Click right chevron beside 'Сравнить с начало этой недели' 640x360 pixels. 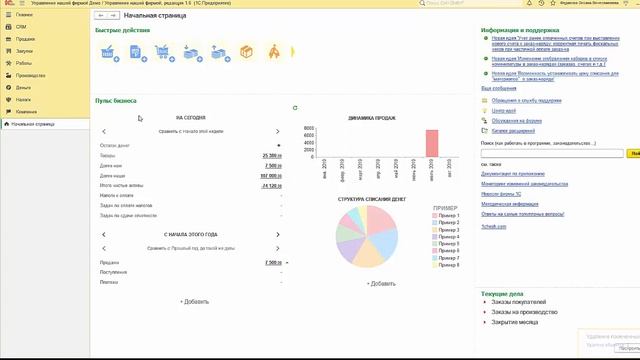coord(278,131)
